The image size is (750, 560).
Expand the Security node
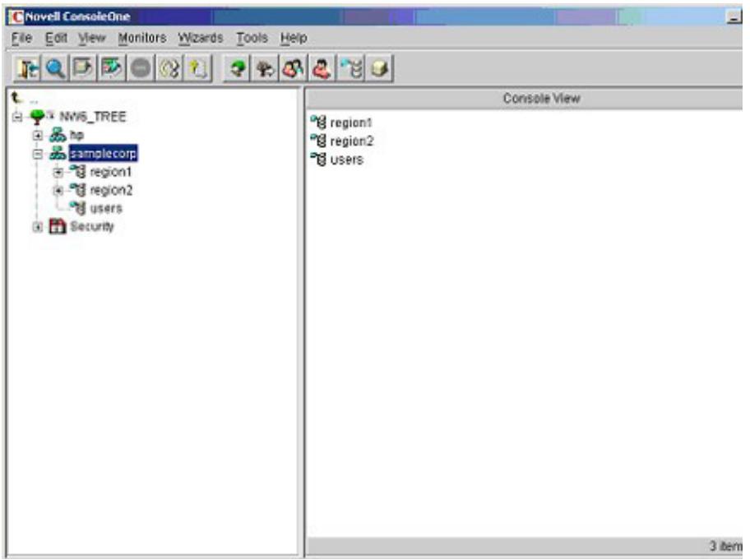[x=38, y=227]
